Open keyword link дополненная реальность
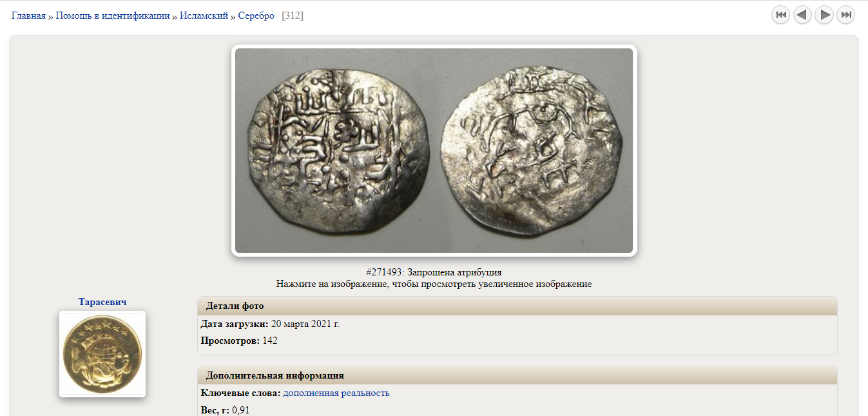Screen dimensions: 868x416 click(336, 393)
